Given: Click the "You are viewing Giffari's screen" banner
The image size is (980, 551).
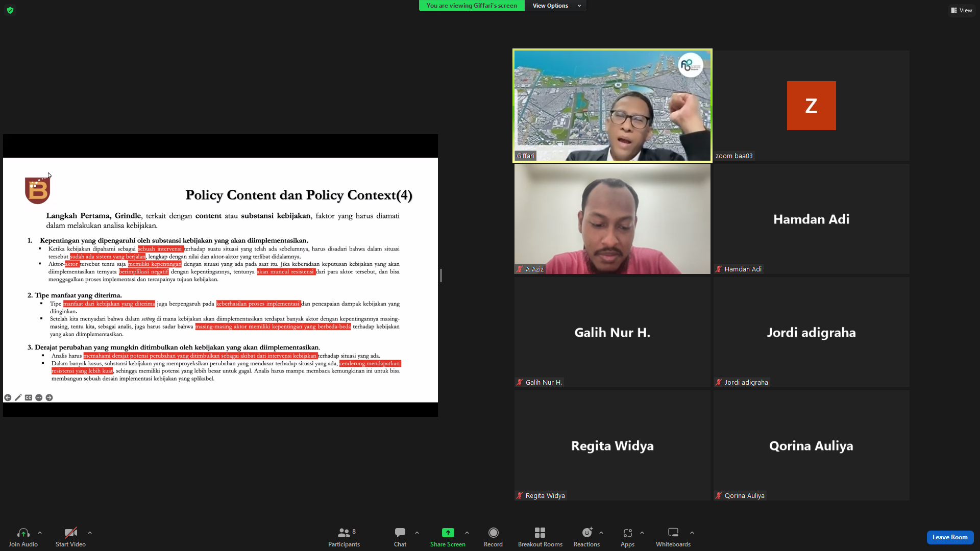Looking at the screenshot, I should 472,6.
